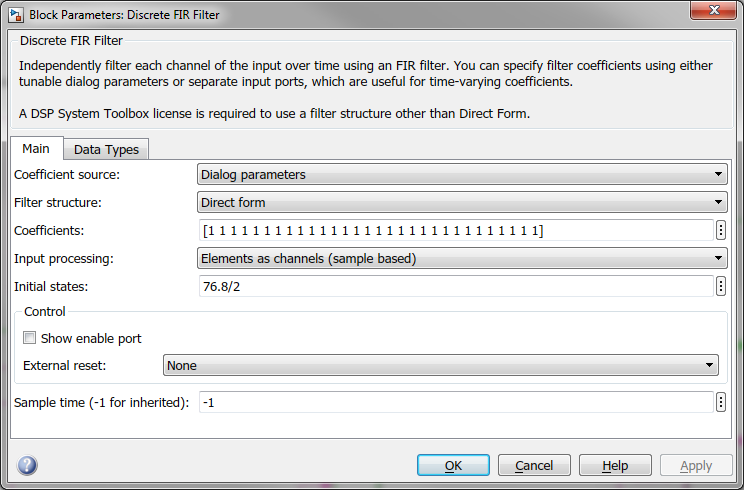The width and height of the screenshot is (744, 490).
Task: Focus the Initial states text field
Action: (455, 286)
